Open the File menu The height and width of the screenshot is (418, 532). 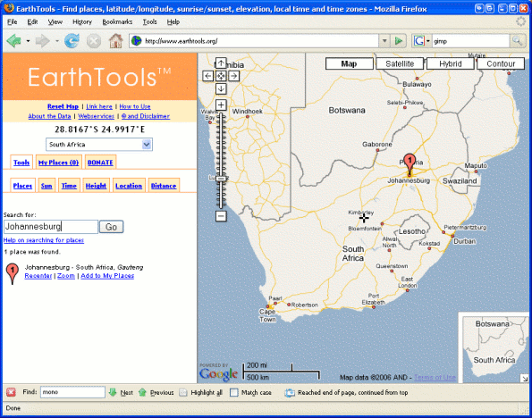(x=12, y=21)
